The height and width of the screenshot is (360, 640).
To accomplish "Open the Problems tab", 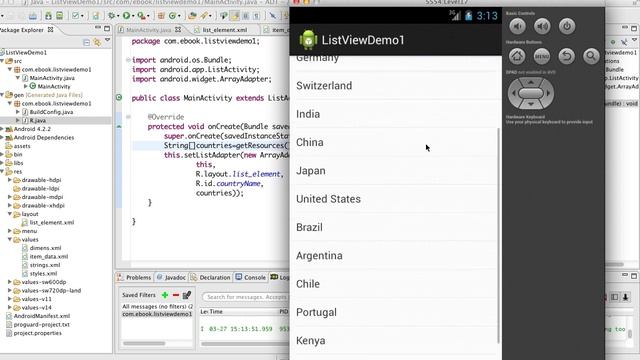I will click(x=134, y=278).
